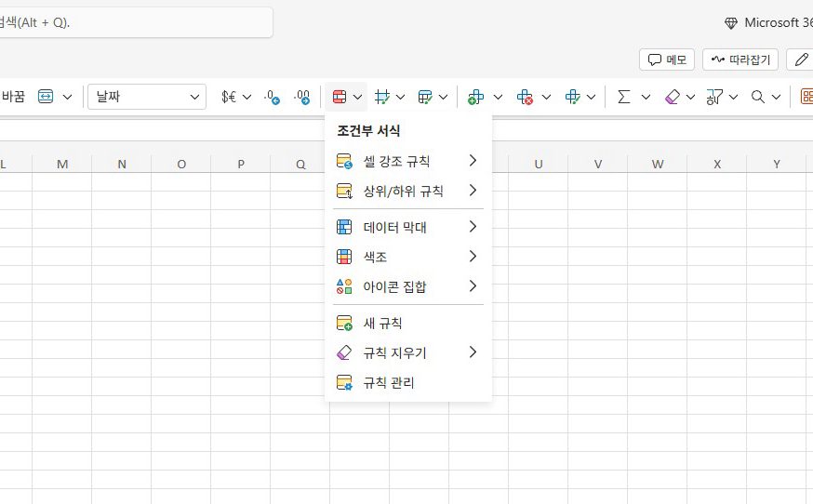Click the increase decimal icon
The width and height of the screenshot is (813, 504).
[x=301, y=97]
